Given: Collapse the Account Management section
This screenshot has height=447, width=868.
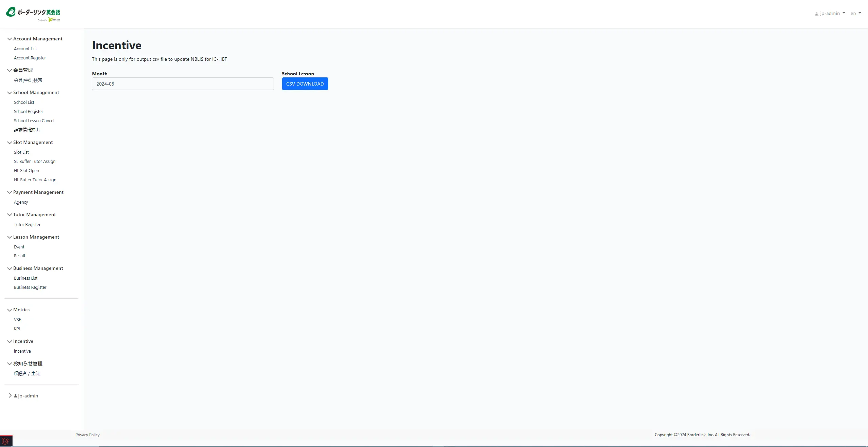Looking at the screenshot, I should click(10, 39).
